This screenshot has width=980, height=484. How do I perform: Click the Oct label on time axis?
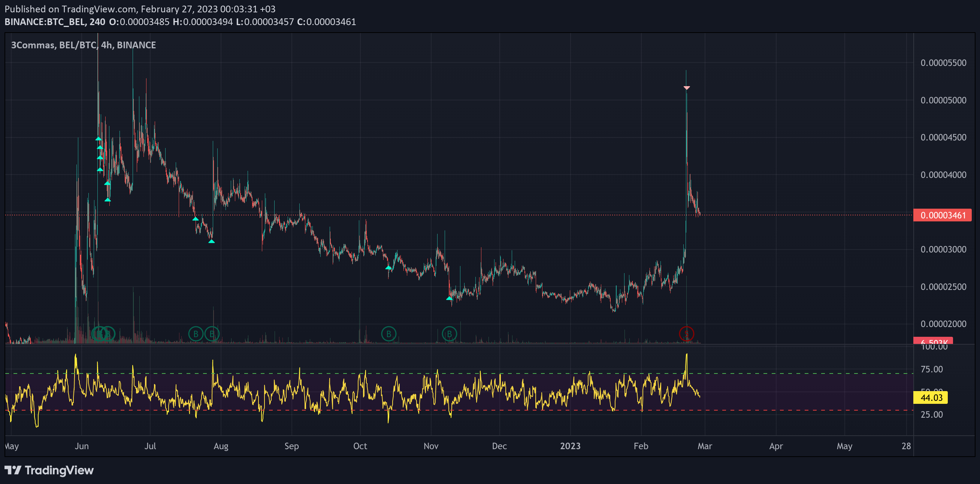[360, 446]
